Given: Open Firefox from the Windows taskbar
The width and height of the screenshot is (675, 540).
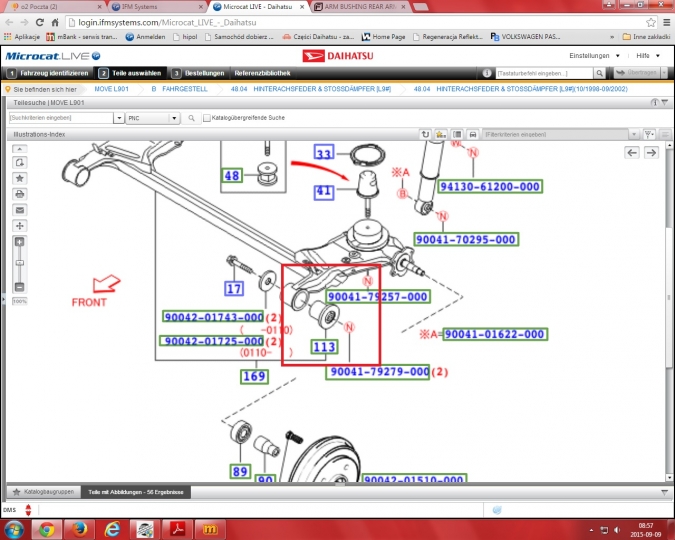Looking at the screenshot, I should click(x=80, y=529).
